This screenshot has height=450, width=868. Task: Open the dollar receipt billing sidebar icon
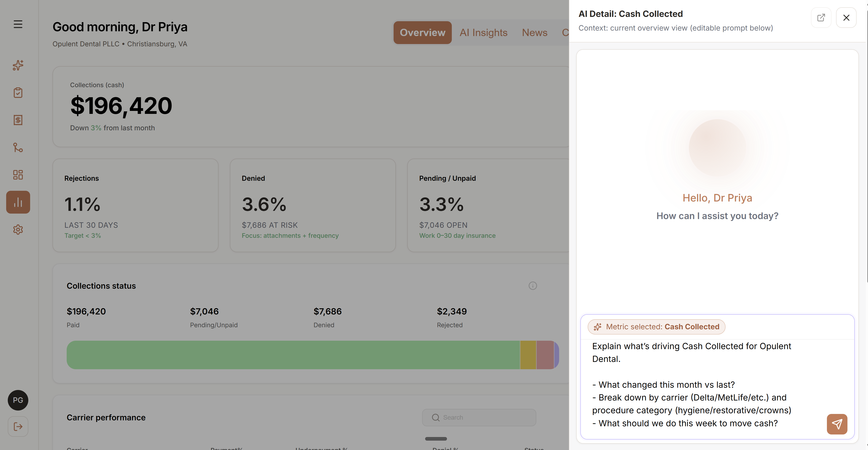pyautogui.click(x=18, y=120)
